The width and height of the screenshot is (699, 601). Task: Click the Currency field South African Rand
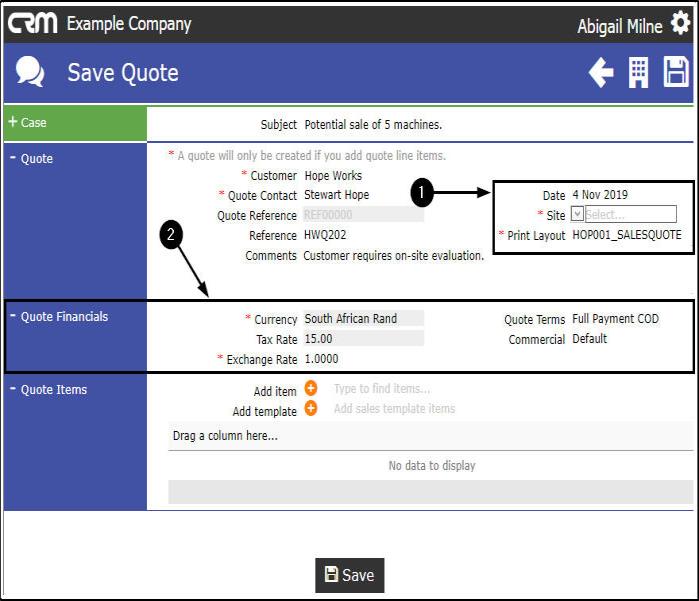[x=363, y=318]
